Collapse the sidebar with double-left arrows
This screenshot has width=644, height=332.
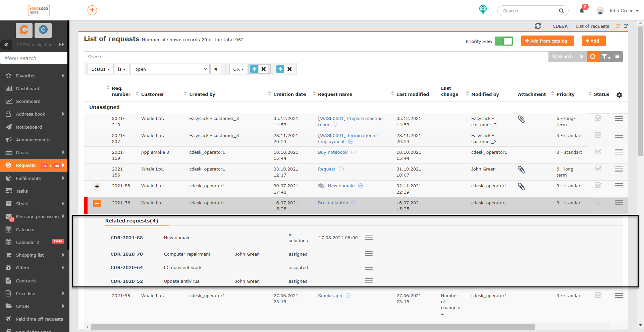coord(6,45)
